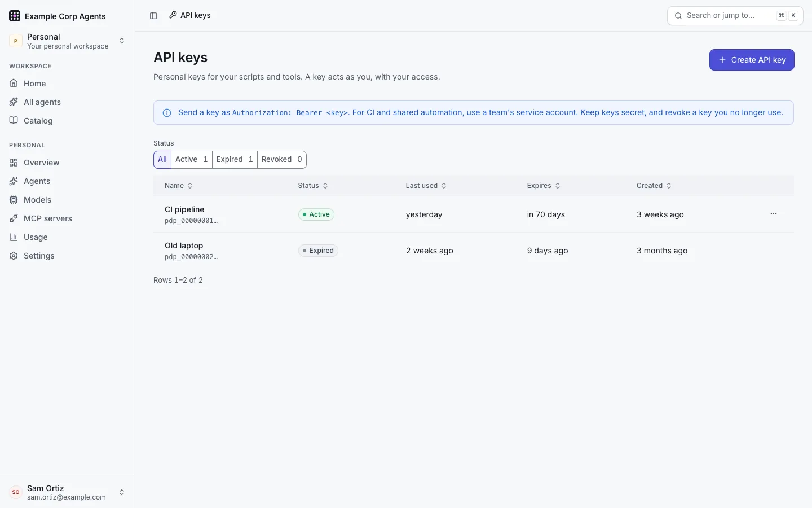Click the "3 weeks ago" created cell

(x=660, y=214)
